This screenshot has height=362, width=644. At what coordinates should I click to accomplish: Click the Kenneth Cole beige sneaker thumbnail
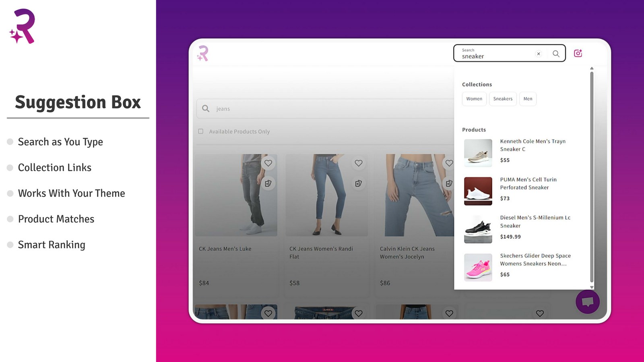(478, 153)
